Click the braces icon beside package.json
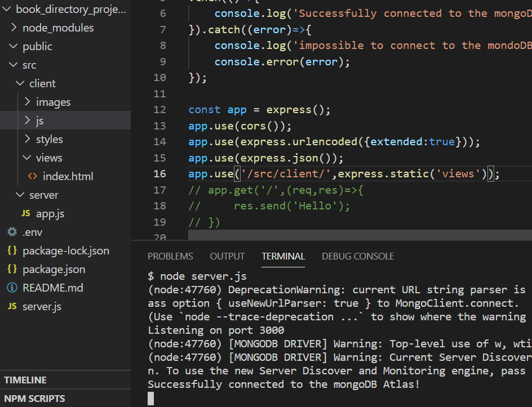The height and width of the screenshot is (407, 532). [12, 270]
